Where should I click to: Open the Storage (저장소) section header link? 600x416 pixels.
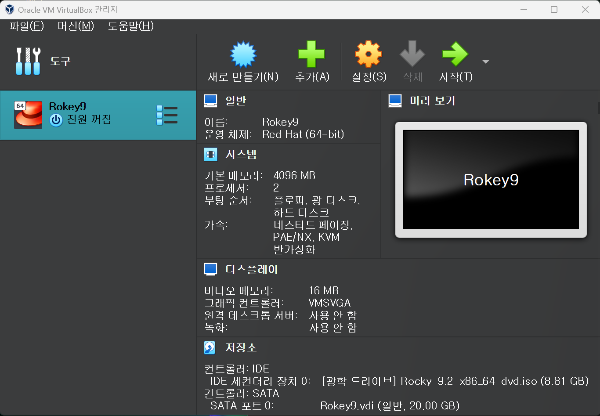tap(241, 347)
